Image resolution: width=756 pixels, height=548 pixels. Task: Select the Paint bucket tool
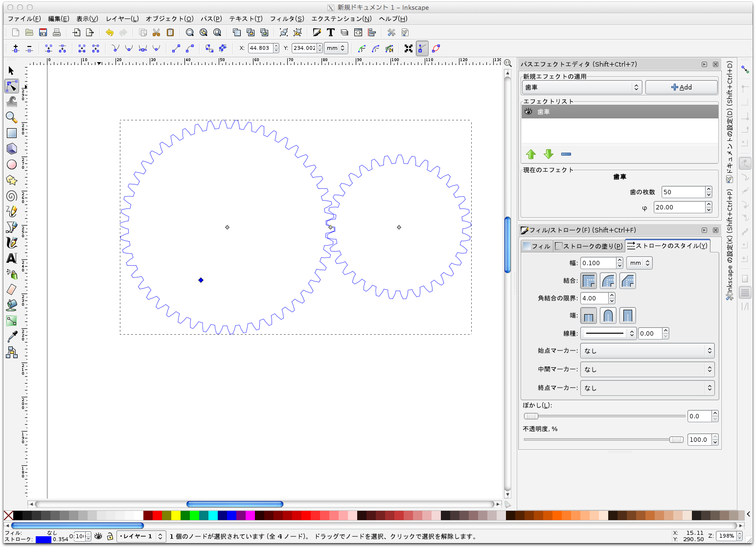(x=12, y=305)
